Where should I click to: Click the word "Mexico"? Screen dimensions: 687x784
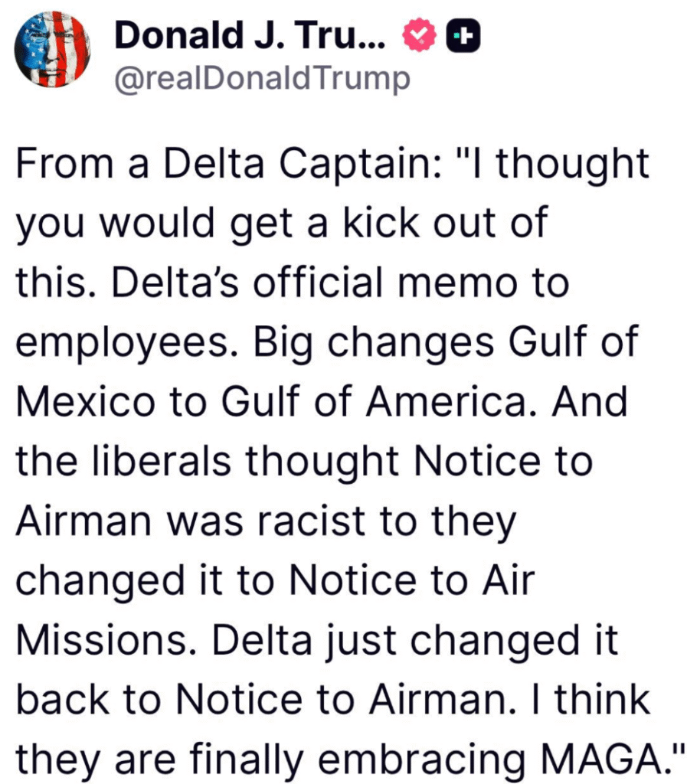pos(86,402)
